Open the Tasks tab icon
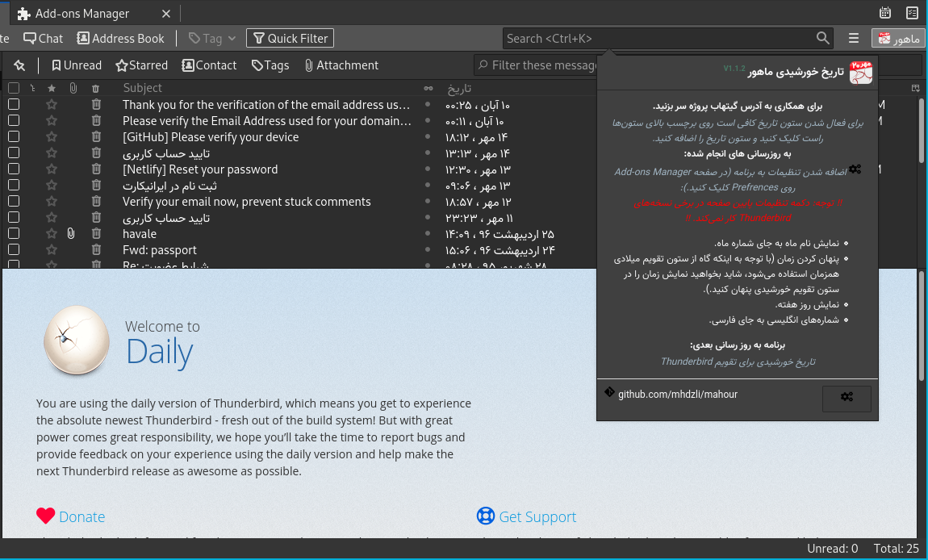Screen dimensions: 928x560 point(912,13)
